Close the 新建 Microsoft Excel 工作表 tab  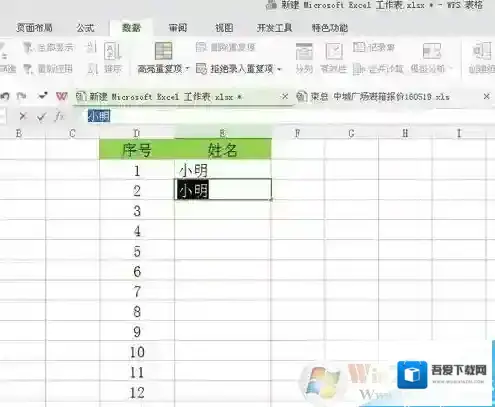click(x=285, y=97)
